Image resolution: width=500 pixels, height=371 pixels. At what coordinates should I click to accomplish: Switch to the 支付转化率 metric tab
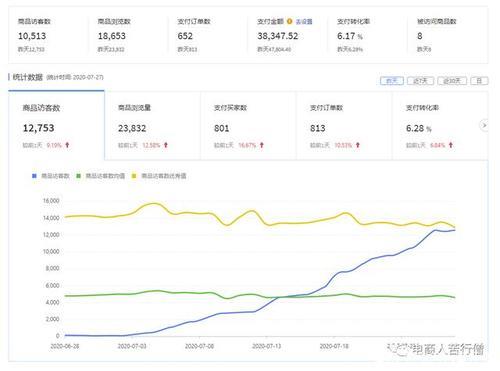click(436, 126)
